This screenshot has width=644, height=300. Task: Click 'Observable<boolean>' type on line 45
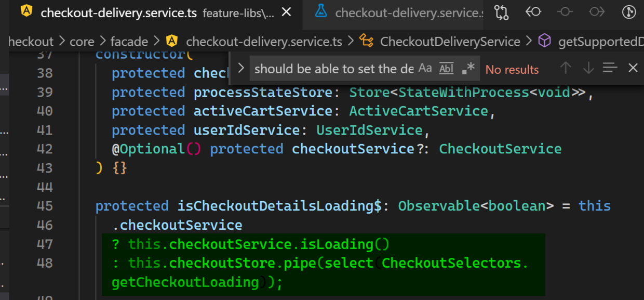coord(476,206)
